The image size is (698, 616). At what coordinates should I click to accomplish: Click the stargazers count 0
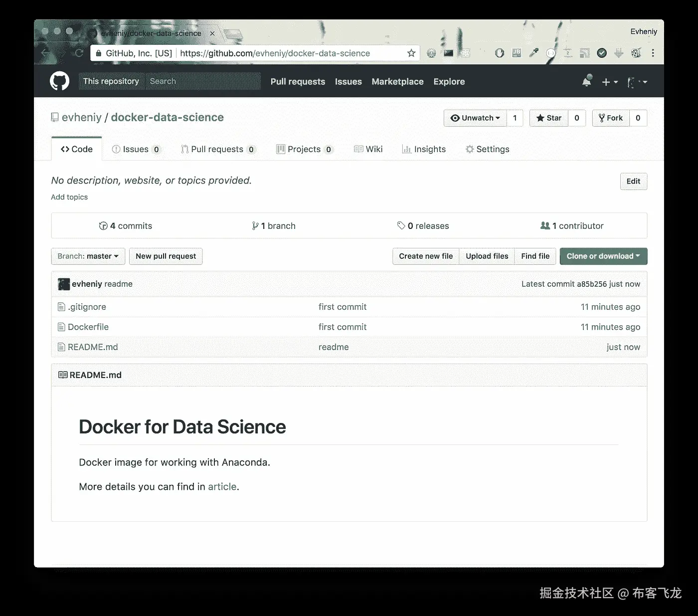(x=577, y=118)
